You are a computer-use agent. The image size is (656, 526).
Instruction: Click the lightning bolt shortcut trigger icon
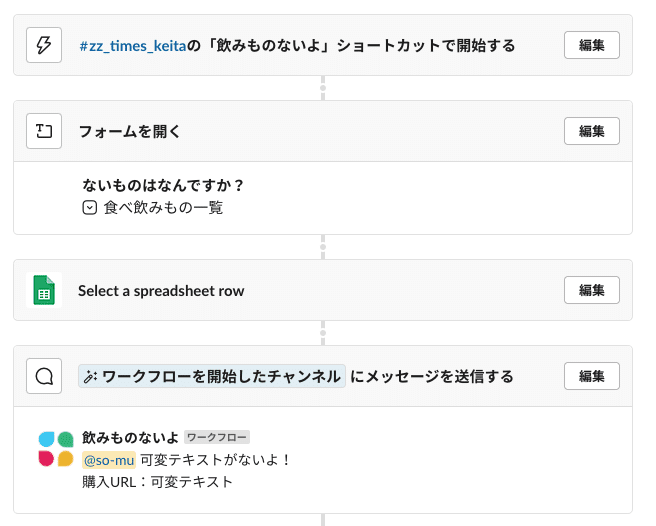coord(44,45)
